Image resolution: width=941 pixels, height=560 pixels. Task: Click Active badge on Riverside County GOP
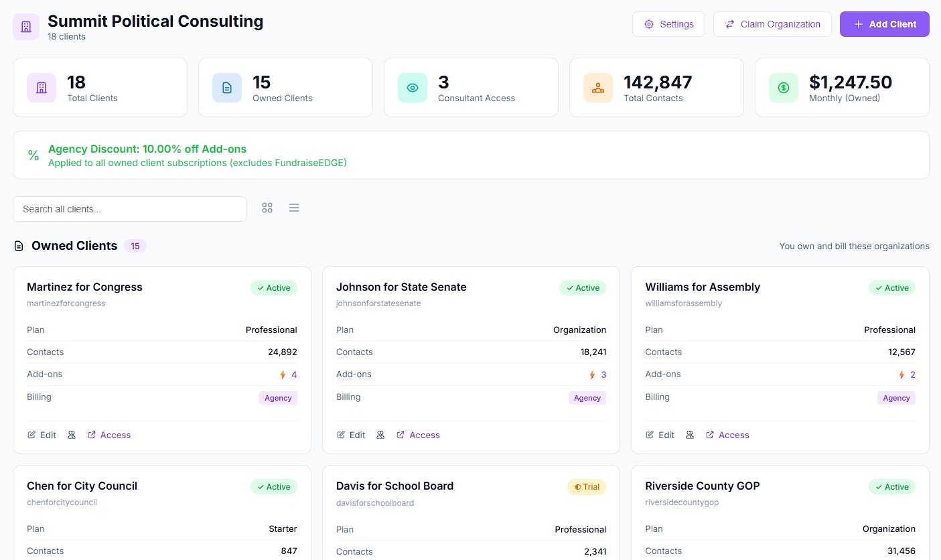pyautogui.click(x=892, y=487)
